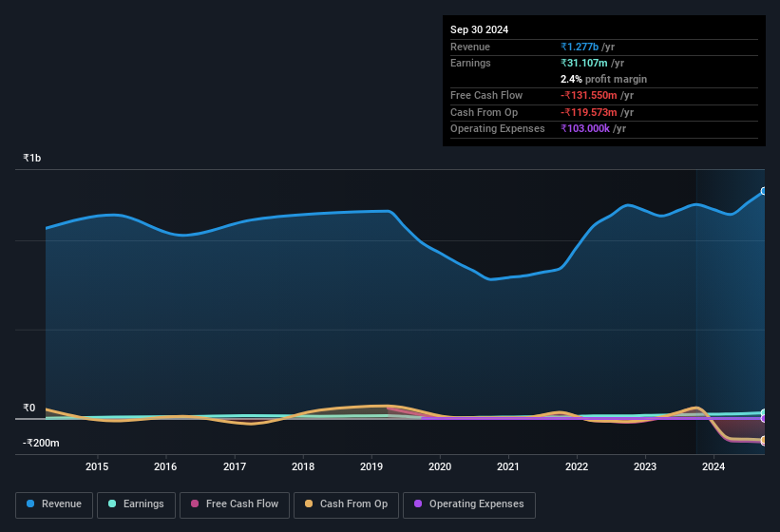The image size is (780, 532).
Task: Click the ₹103.000k operating expenses value
Action: [585, 129]
